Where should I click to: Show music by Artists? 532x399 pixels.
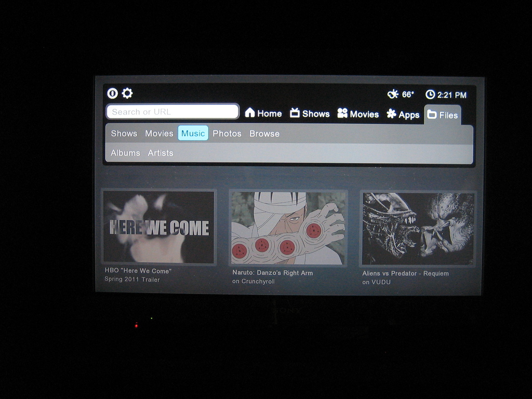(161, 153)
